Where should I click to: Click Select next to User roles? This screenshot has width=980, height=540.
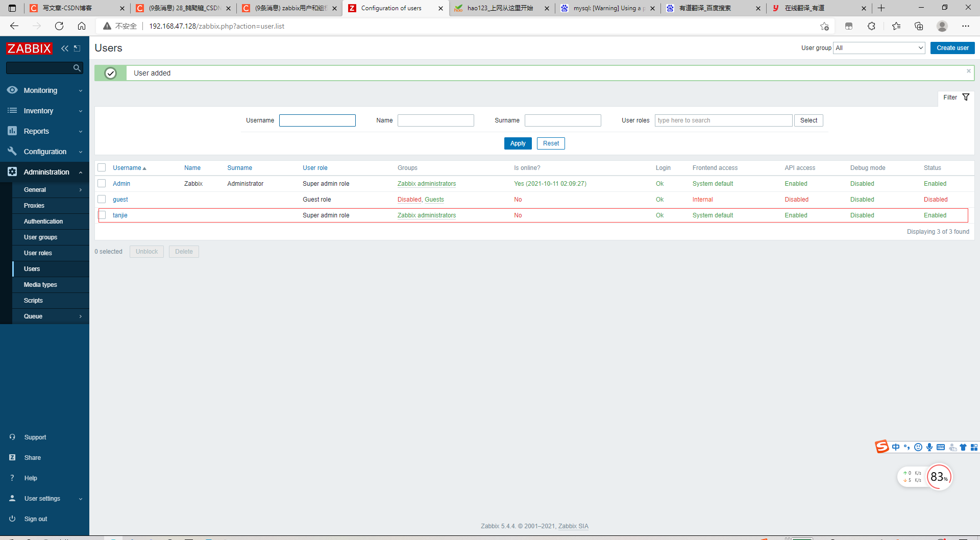coord(808,120)
